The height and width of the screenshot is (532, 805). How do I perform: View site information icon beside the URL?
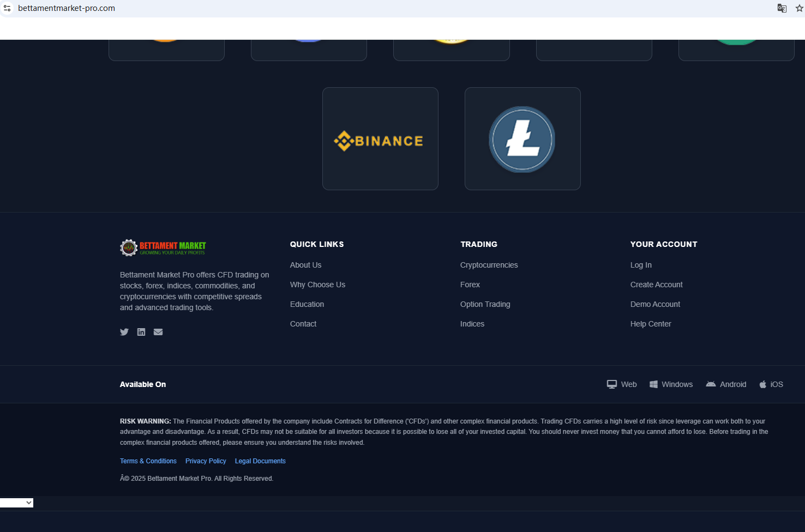(x=7, y=8)
